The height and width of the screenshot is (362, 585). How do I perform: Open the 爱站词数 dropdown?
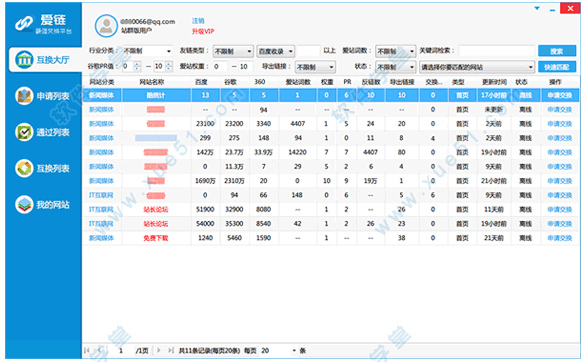click(x=395, y=51)
